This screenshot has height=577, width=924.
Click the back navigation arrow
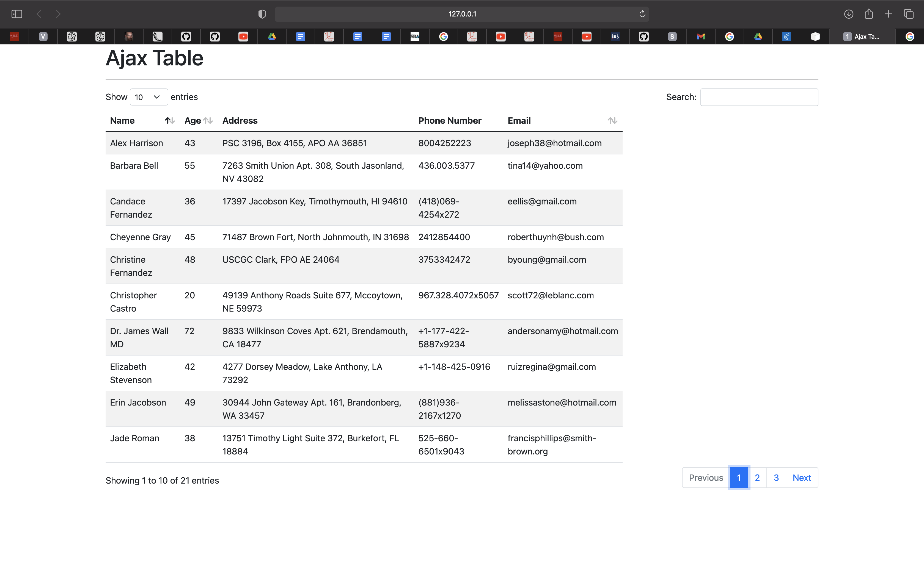click(39, 14)
